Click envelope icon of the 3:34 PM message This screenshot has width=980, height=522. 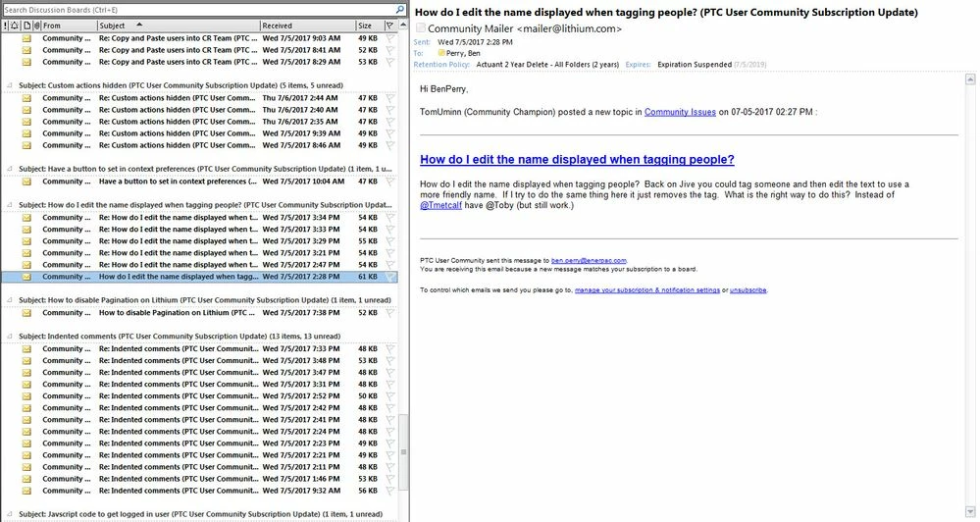[x=26, y=218]
